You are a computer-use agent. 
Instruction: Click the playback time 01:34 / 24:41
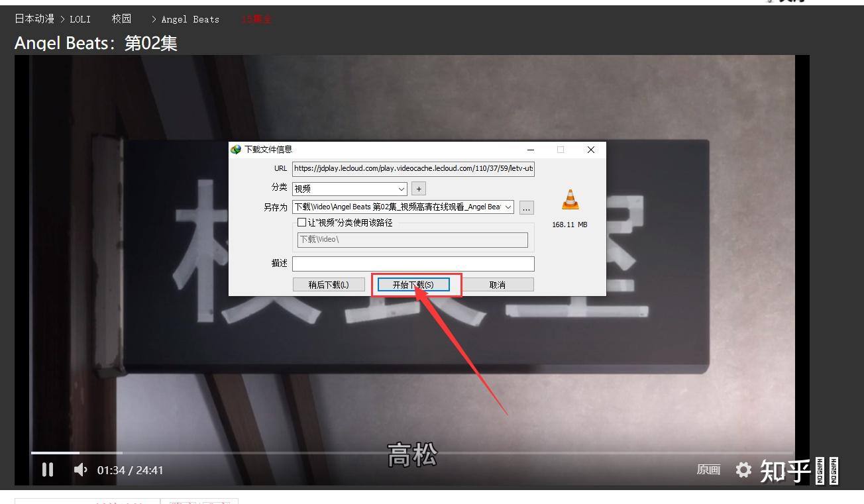point(130,470)
